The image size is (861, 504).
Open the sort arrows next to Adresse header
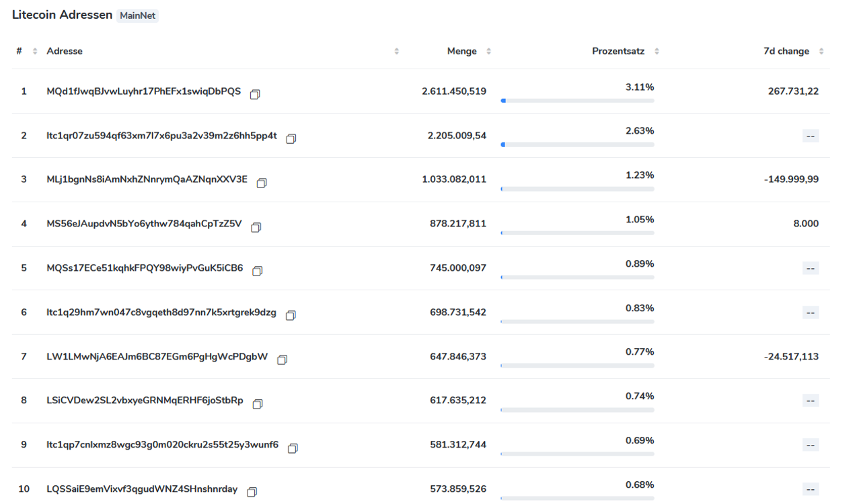[x=396, y=50]
